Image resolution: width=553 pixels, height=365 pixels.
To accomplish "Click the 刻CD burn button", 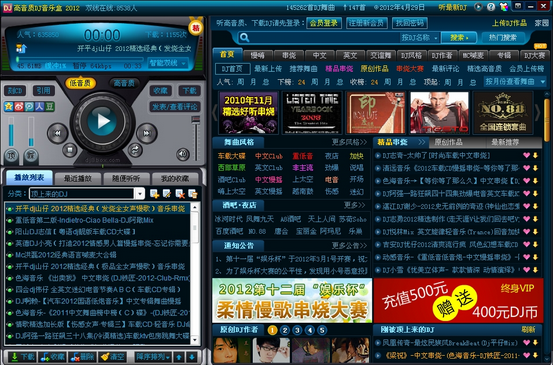I will (15, 91).
